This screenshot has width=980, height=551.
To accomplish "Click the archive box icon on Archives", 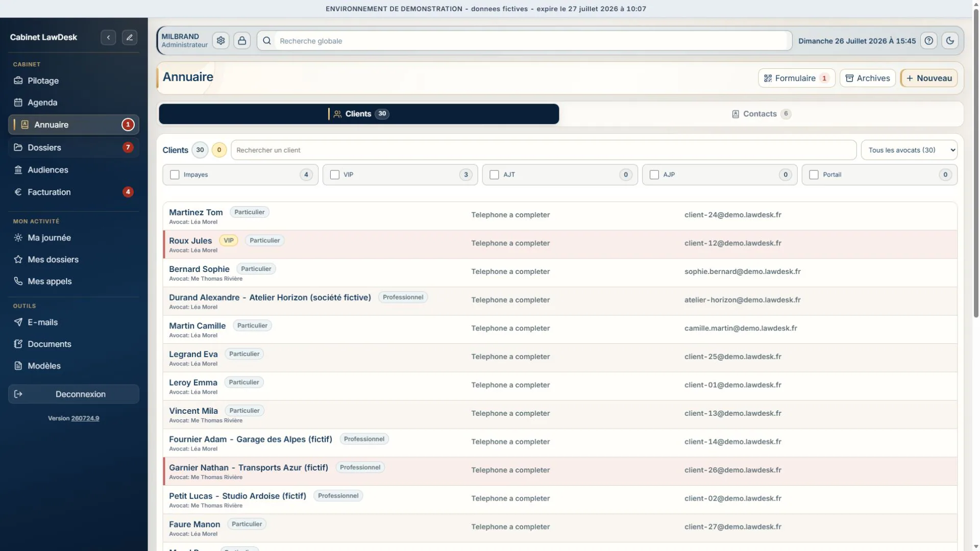I will pyautogui.click(x=849, y=78).
